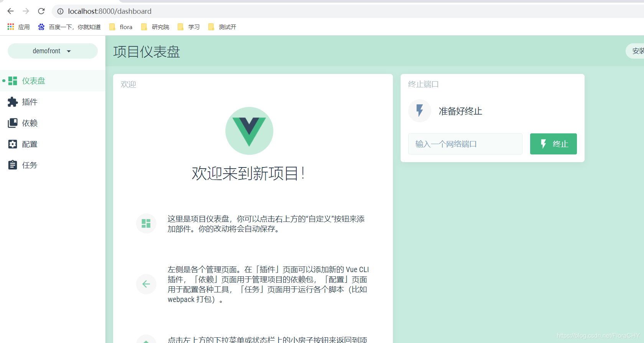
Task: Select the 仪表盘 dashboard sidebar item
Action: (53, 81)
